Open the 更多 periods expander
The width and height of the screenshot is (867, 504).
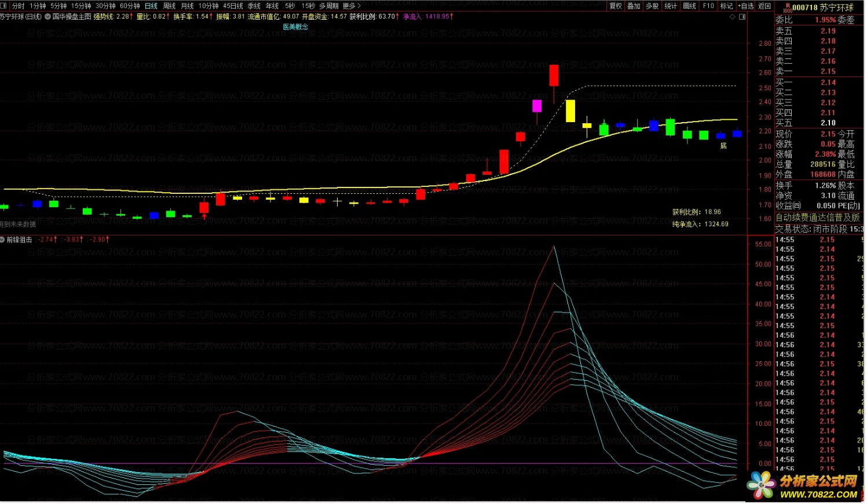click(x=351, y=6)
